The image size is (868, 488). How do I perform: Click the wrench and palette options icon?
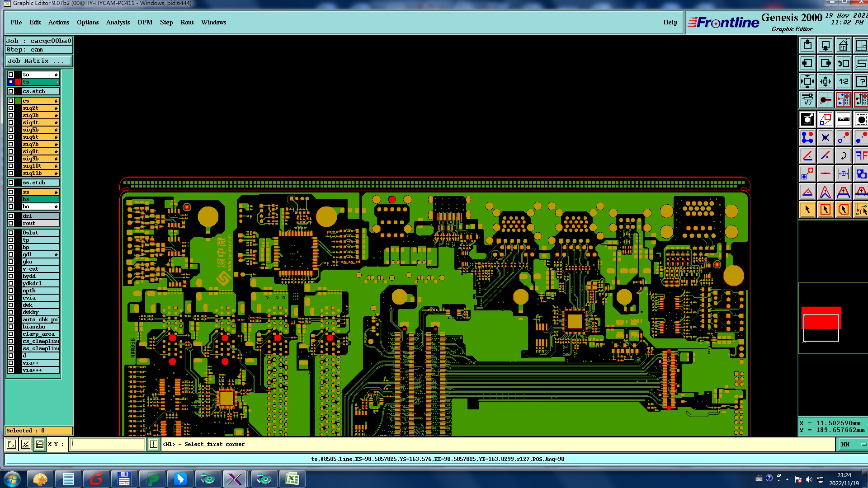click(807, 99)
